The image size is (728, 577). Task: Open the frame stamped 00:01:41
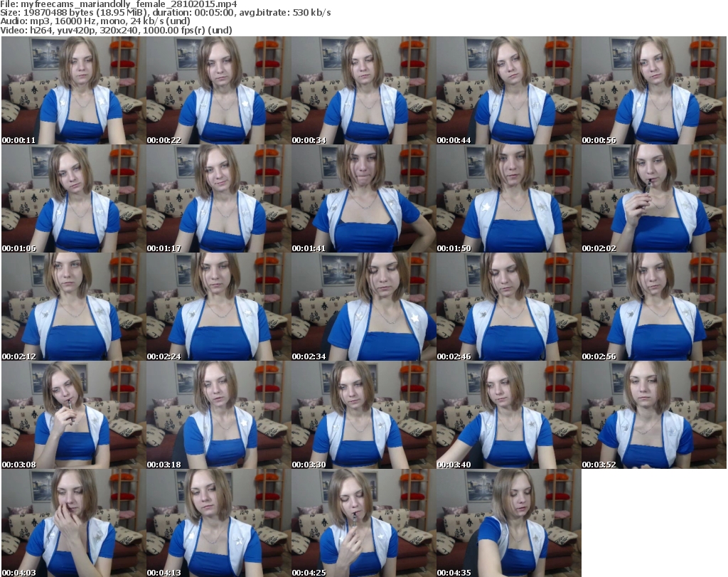(363, 198)
